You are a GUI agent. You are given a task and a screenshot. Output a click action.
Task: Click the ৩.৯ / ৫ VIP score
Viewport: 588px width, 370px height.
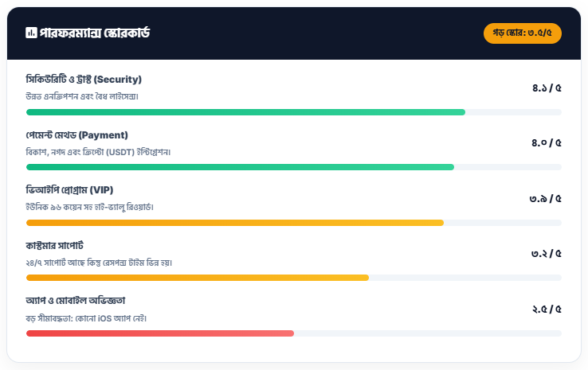point(546,198)
